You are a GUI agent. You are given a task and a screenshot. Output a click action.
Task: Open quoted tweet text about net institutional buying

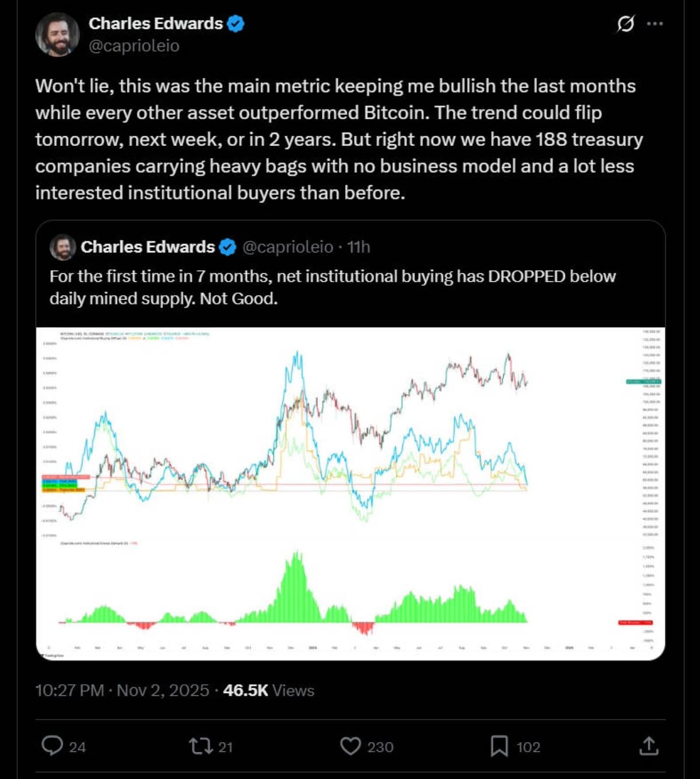tap(332, 287)
